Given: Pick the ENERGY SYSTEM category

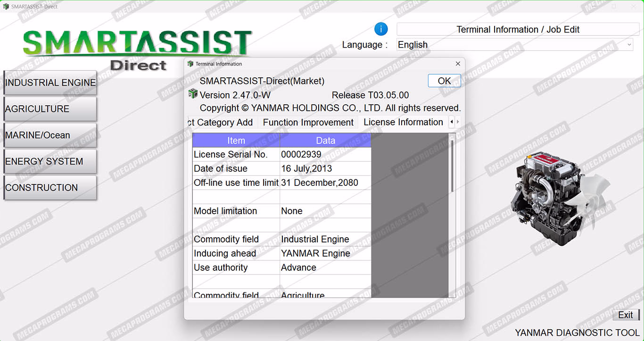Looking at the screenshot, I should coord(50,161).
